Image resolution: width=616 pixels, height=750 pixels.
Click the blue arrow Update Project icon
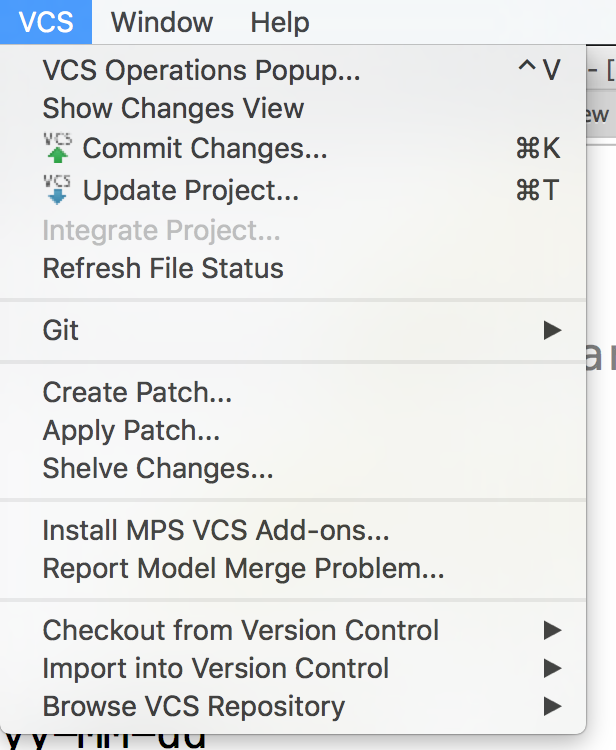point(58,189)
